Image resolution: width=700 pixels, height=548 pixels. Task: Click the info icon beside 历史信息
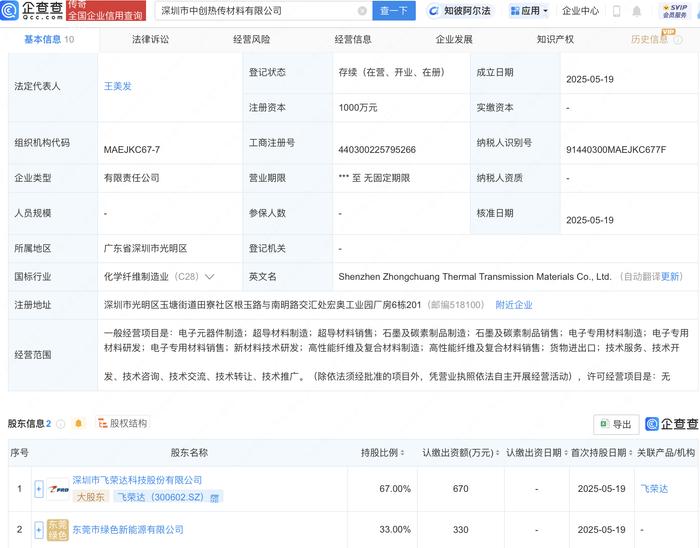click(x=678, y=40)
